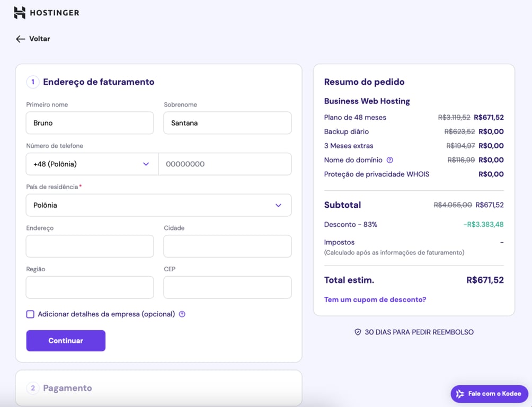Click the step 1 circle badge
The height and width of the screenshot is (407, 532).
tap(32, 82)
